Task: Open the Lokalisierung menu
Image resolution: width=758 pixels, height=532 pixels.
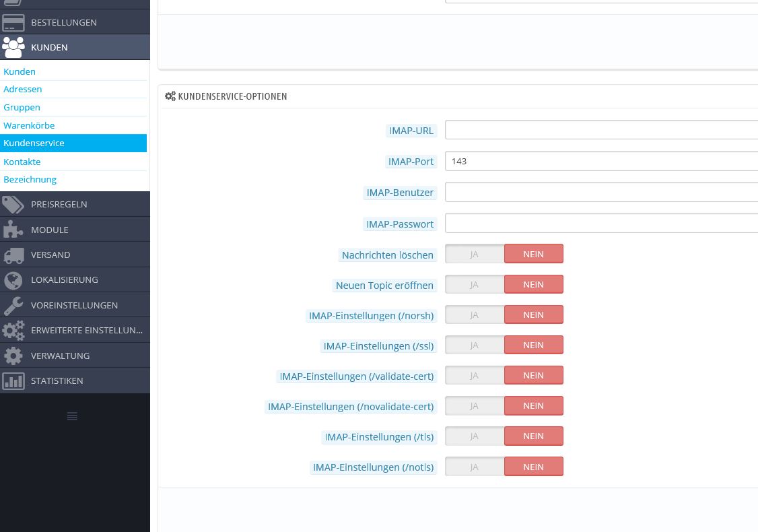Action: pos(75,280)
